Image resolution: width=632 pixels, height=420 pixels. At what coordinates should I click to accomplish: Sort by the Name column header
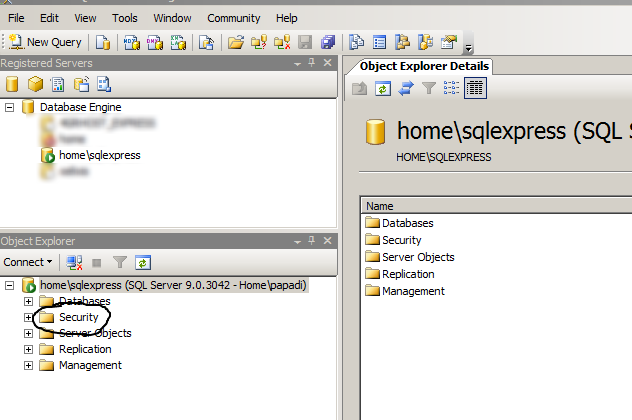point(496,206)
